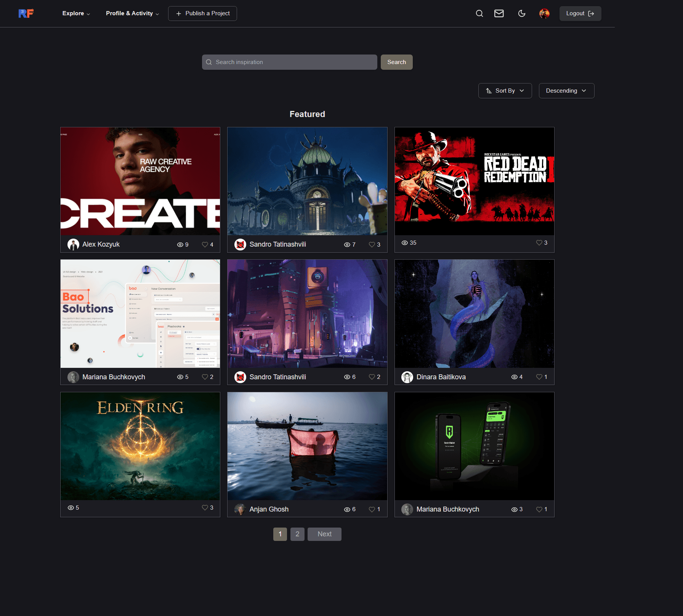
Task: Click Mariana Buchkovych avatar on wallet app card
Action: (x=407, y=509)
